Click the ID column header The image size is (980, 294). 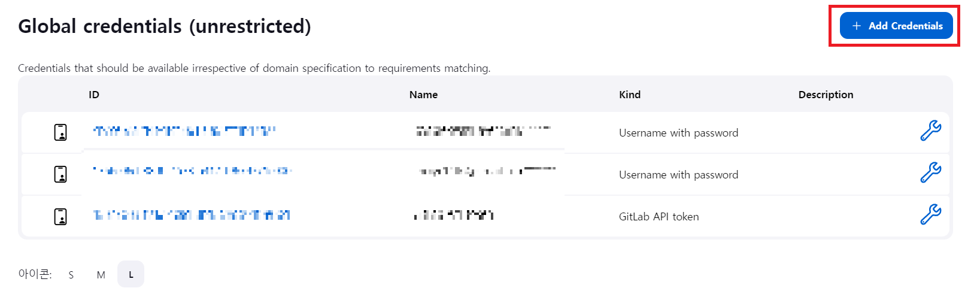(x=94, y=95)
